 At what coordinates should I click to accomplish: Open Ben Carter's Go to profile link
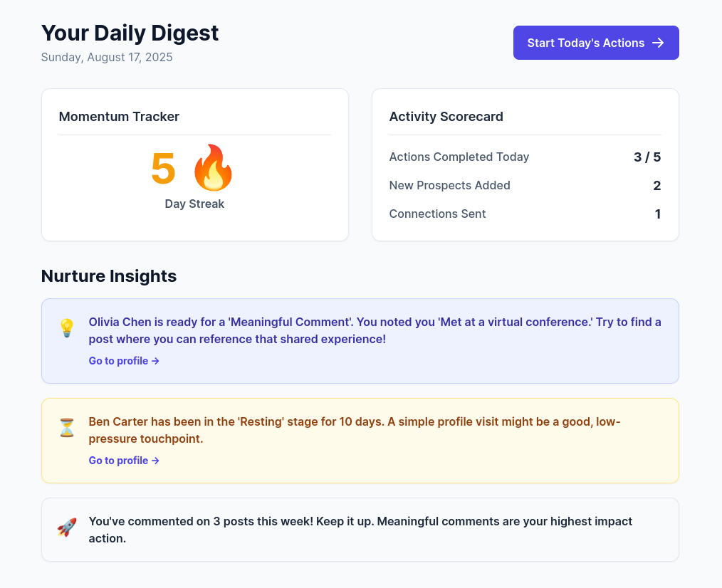tap(124, 461)
